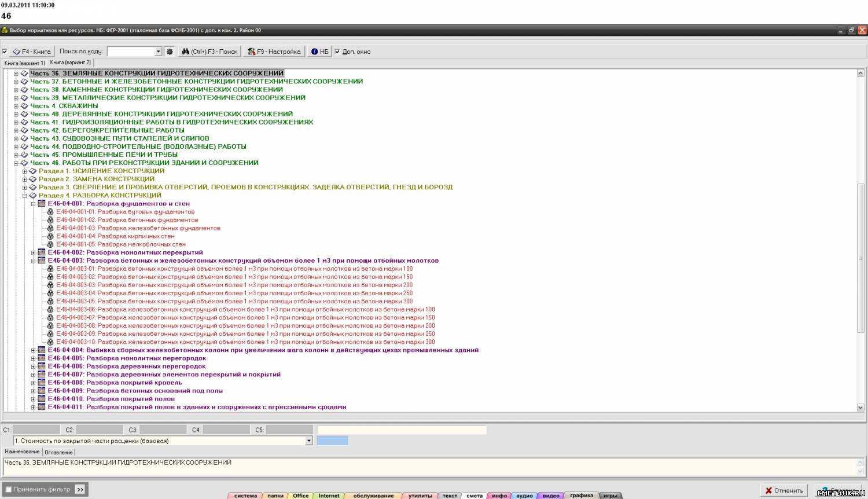
Task: Click the gear icon beside the code search
Action: (170, 52)
